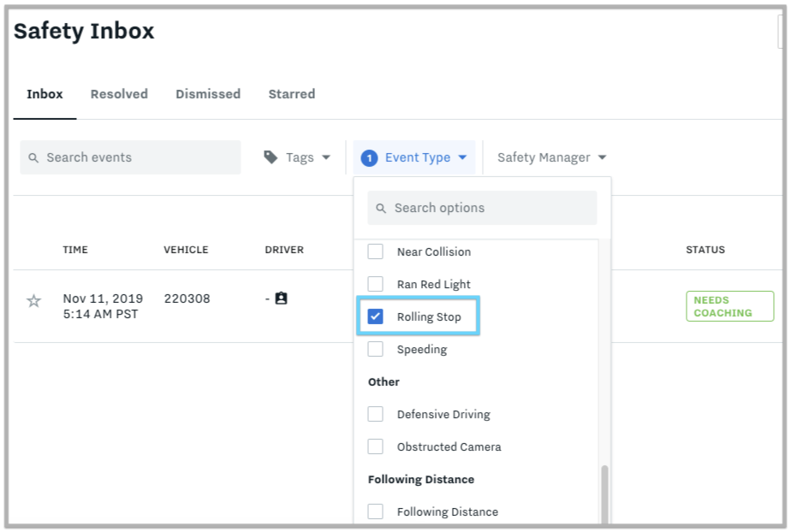The image size is (791, 532).
Task: Click the magnifier icon in Search events field
Action: pyautogui.click(x=33, y=157)
